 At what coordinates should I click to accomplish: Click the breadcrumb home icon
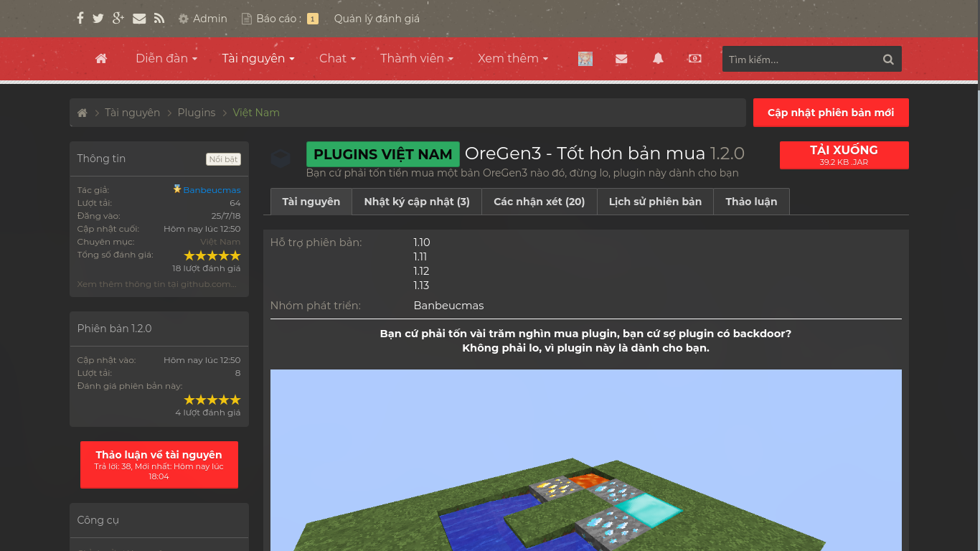(83, 113)
